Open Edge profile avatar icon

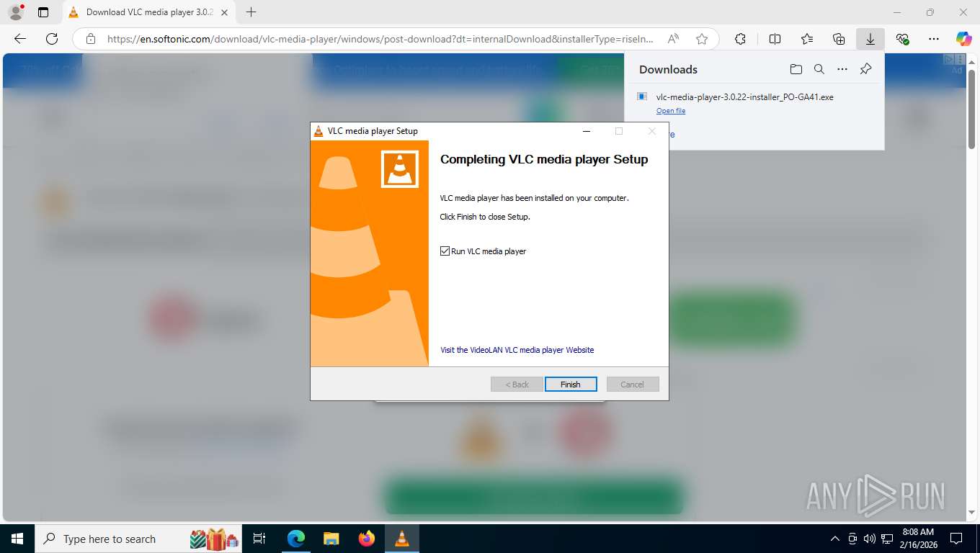click(x=16, y=12)
